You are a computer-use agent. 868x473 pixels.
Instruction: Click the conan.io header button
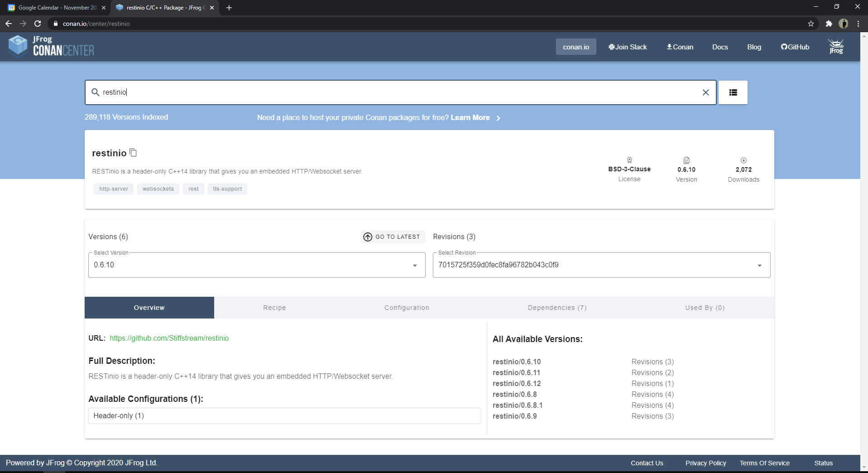[576, 47]
